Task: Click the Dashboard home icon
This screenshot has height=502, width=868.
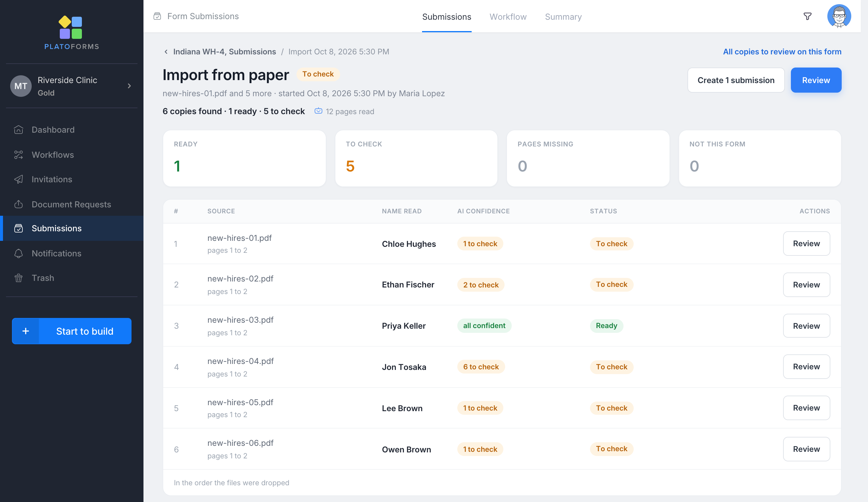Action: 19,130
